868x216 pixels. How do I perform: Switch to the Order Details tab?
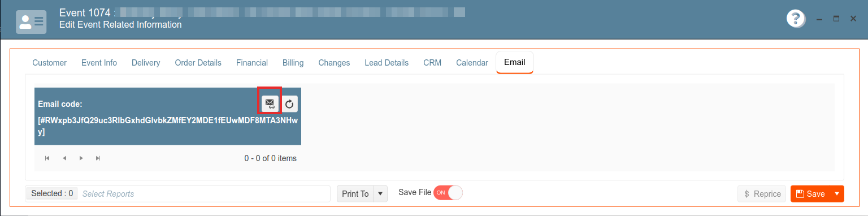[x=198, y=63]
